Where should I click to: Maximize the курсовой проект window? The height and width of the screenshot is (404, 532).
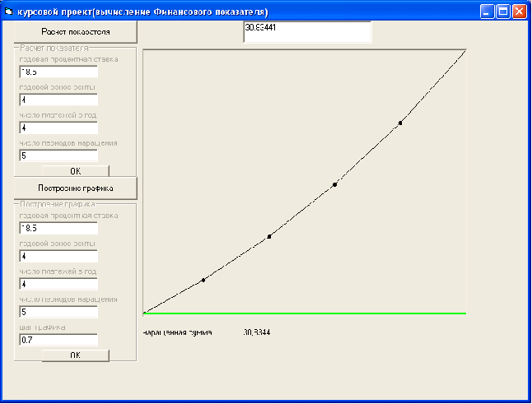pos(503,12)
